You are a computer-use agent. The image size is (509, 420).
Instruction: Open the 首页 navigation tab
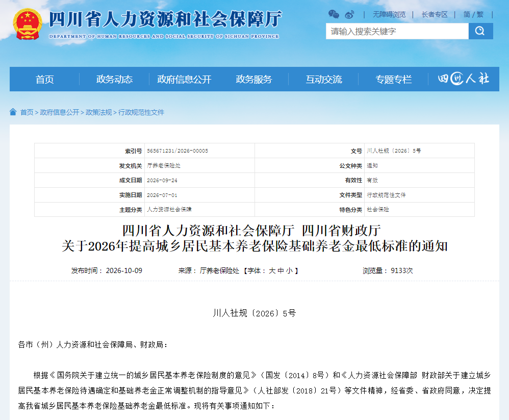point(44,79)
